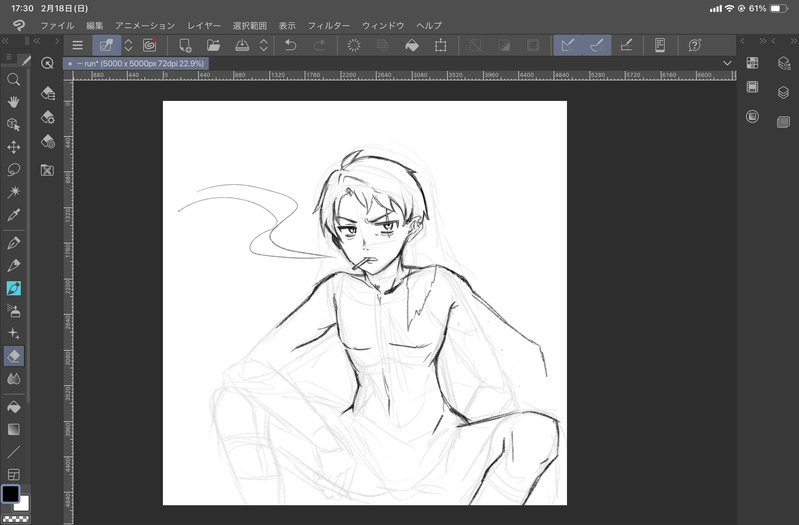
Task: Open the hamburger command bar menu
Action: pos(77,45)
